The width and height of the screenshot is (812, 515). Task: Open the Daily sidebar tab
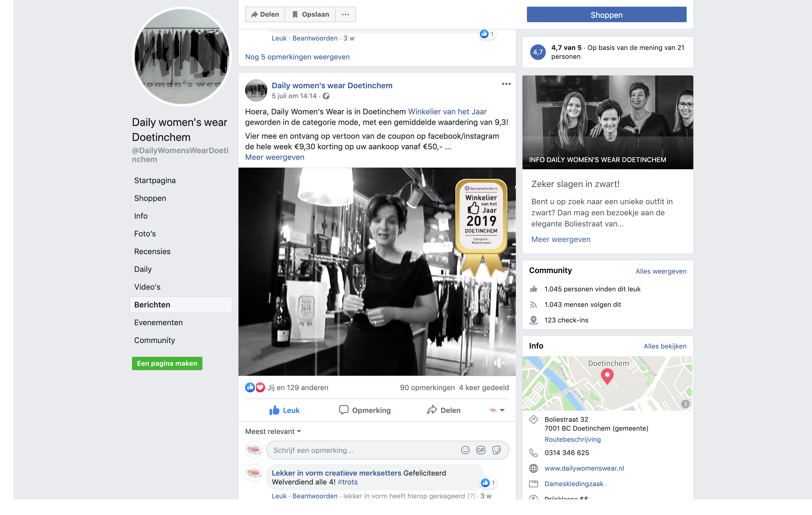143,269
